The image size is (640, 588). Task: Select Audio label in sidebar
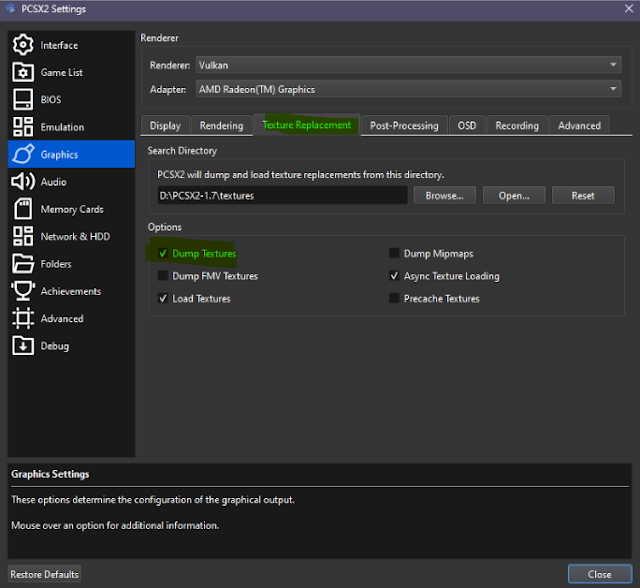(x=53, y=182)
